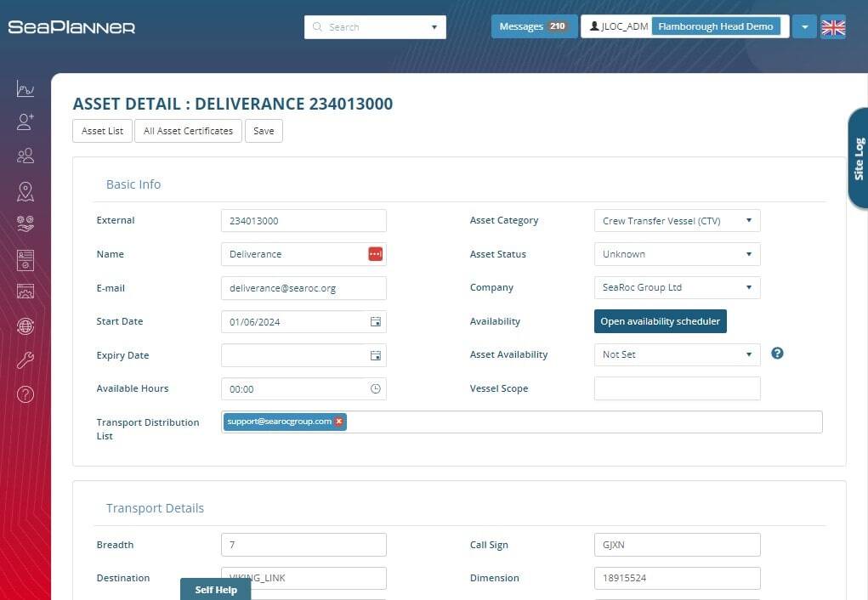Click the Asset List button
868x600 pixels.
(102, 131)
